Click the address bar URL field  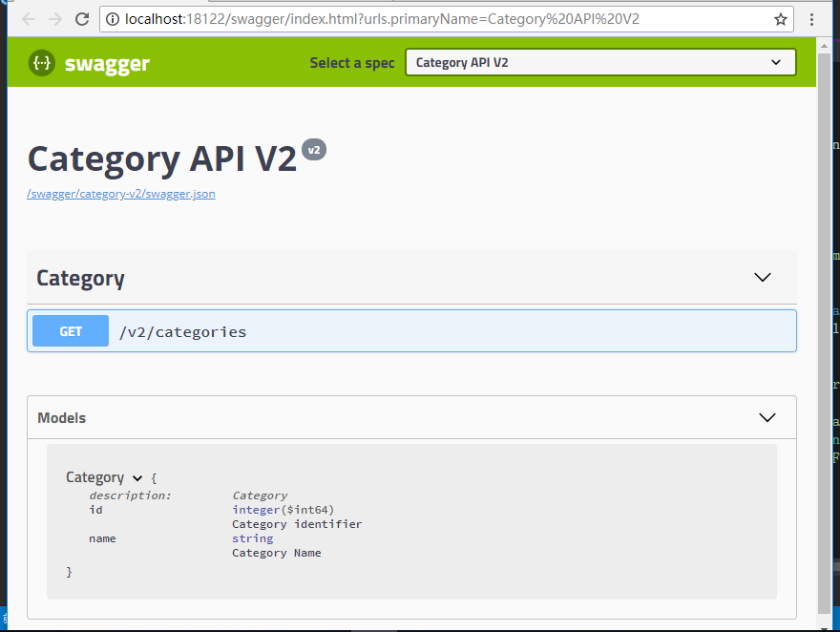447,19
